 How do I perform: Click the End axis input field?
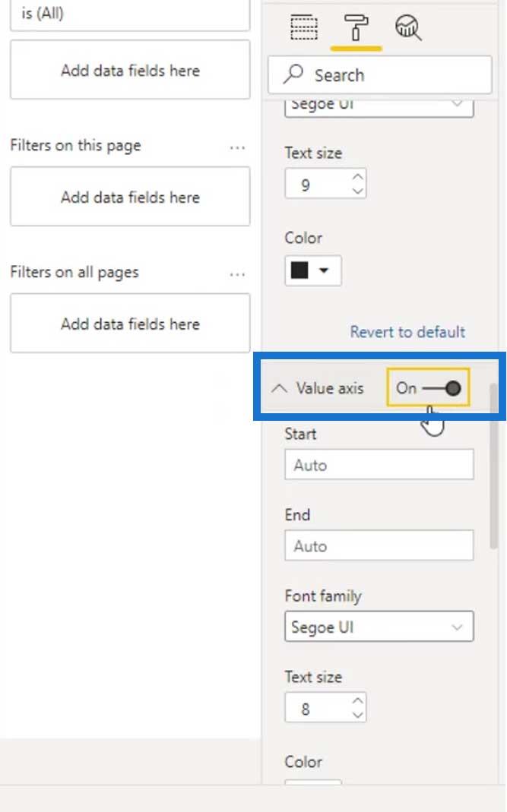point(379,545)
